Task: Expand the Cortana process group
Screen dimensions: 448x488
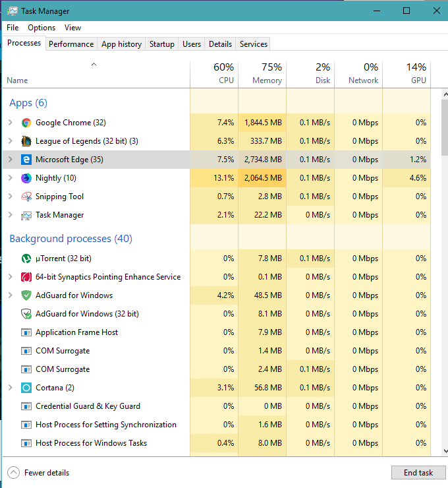Action: [x=10, y=388]
